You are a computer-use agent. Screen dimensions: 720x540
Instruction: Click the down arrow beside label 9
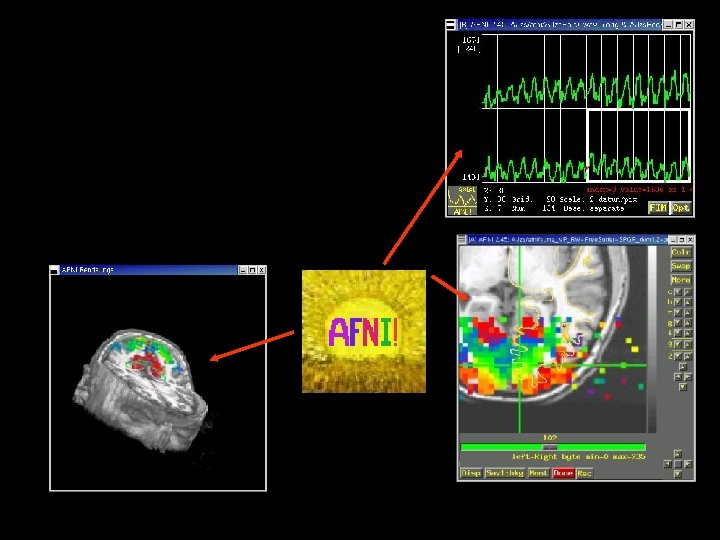pyautogui.click(x=678, y=344)
